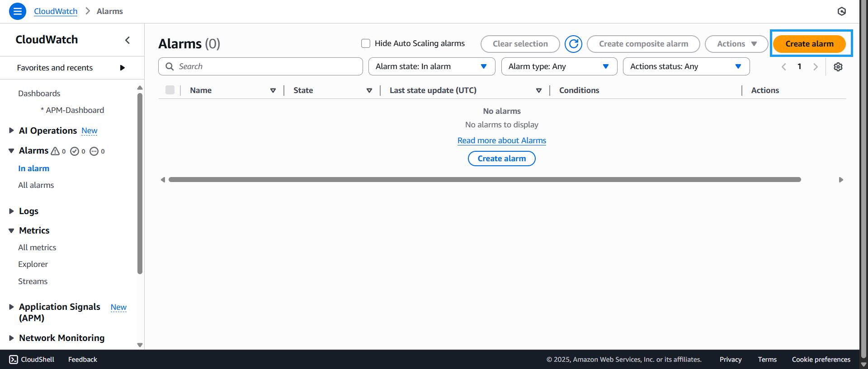Collapse the CloudWatch sidebar with the arrow
The width and height of the screenshot is (868, 369).
pyautogui.click(x=127, y=40)
